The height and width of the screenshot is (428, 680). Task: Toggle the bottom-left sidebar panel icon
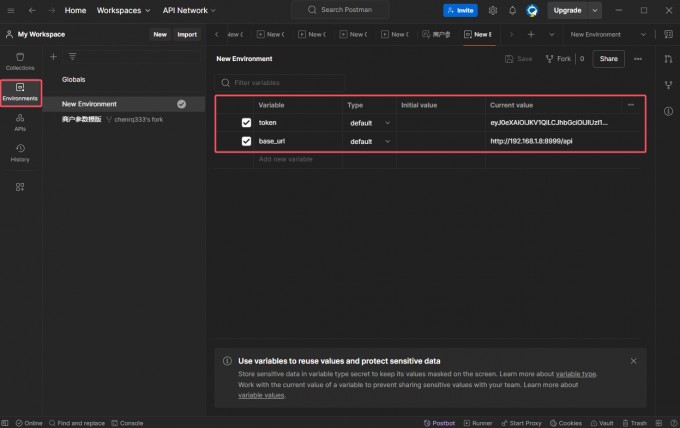pos(5,423)
